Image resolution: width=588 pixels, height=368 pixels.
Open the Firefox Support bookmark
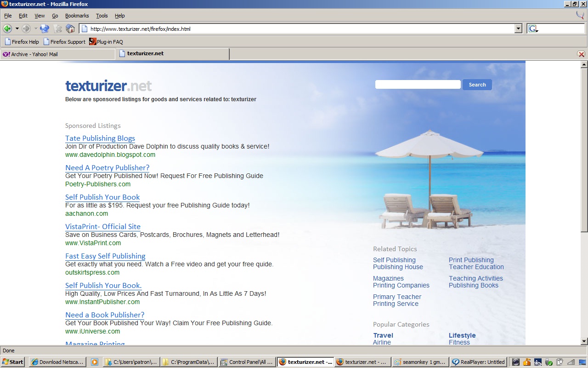(64, 41)
